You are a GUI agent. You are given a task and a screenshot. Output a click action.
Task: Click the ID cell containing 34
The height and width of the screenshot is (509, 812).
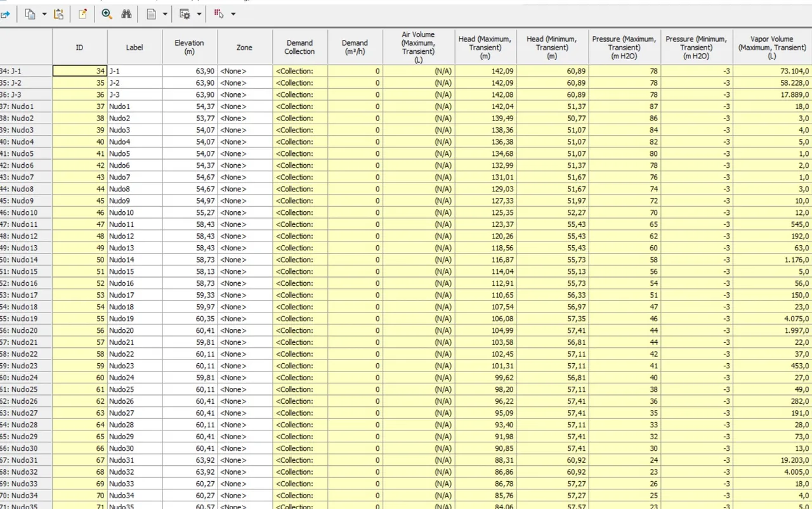tap(80, 72)
